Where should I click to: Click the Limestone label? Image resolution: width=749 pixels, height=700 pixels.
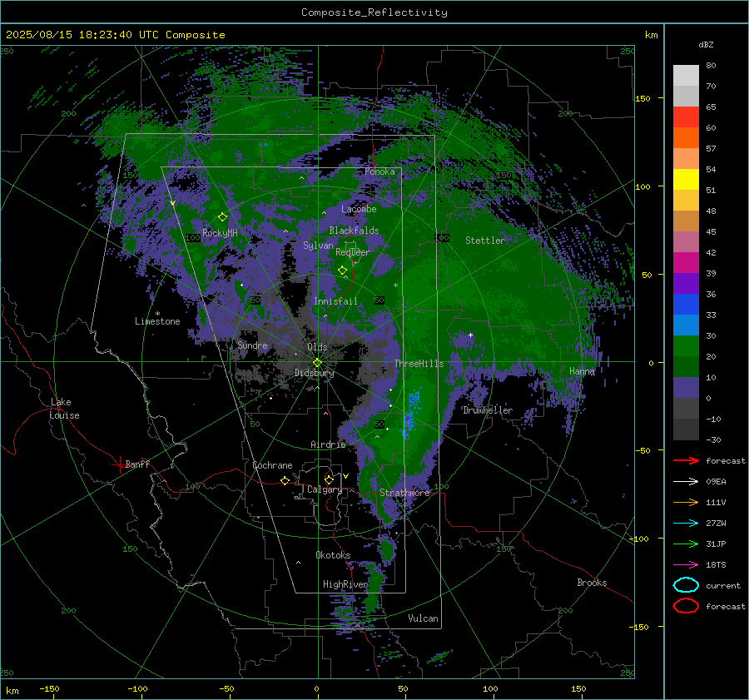pos(157,321)
